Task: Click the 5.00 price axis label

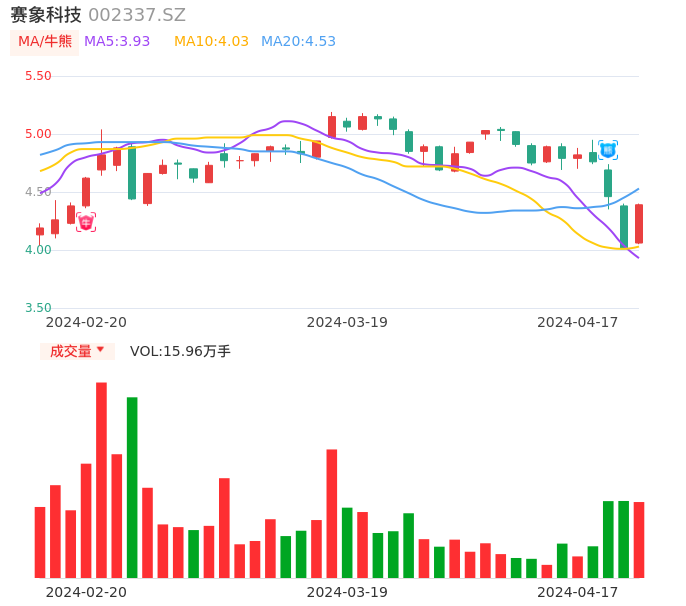Action: [x=38, y=134]
